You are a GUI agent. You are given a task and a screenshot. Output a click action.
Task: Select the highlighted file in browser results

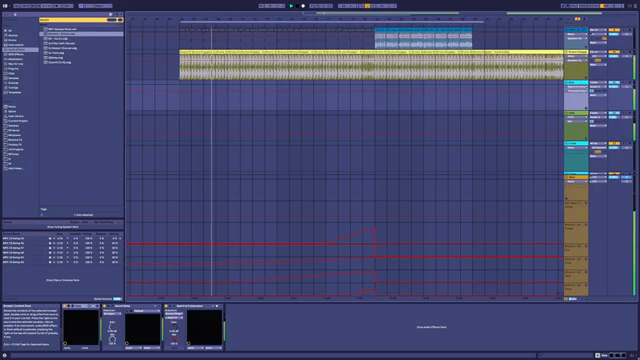[81, 34]
